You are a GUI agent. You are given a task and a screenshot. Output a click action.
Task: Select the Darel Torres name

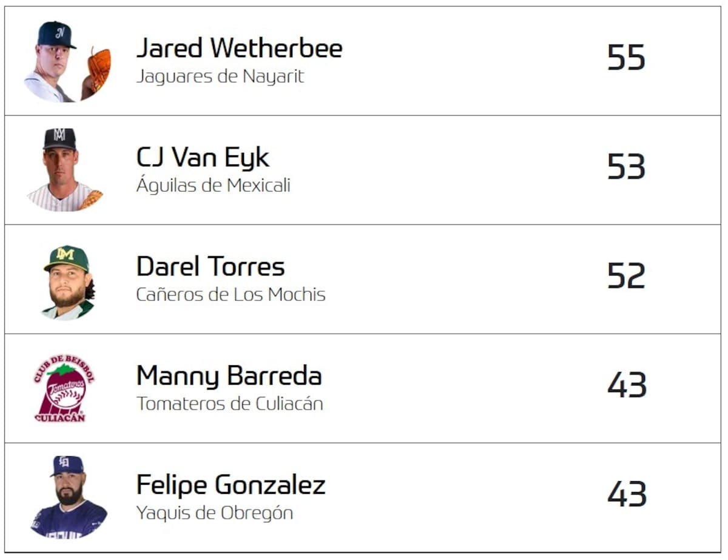210,267
